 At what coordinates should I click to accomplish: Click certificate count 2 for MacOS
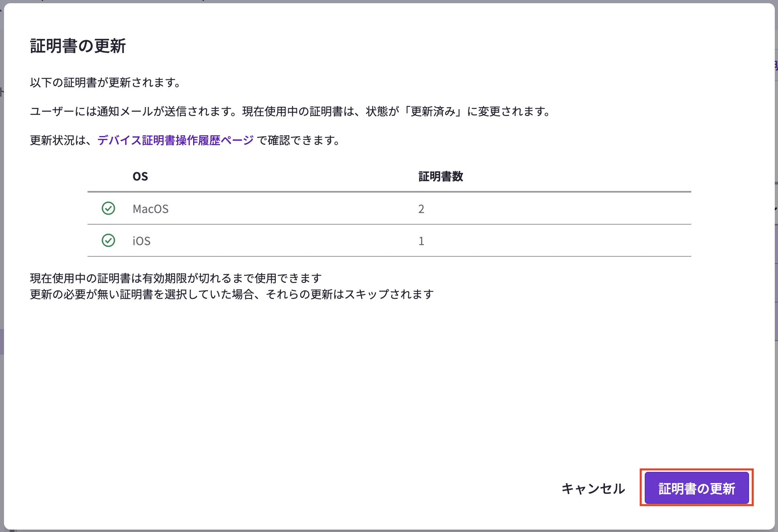pos(421,209)
